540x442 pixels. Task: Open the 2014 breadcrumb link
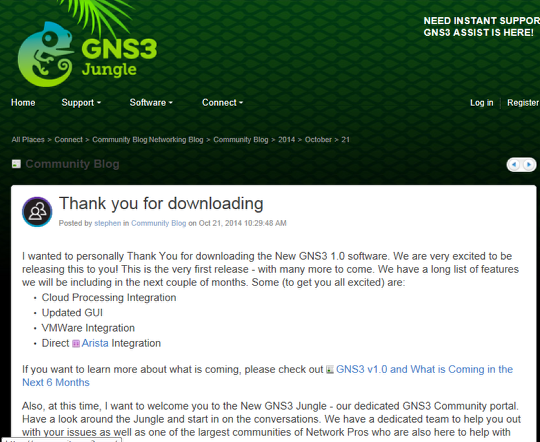click(287, 140)
